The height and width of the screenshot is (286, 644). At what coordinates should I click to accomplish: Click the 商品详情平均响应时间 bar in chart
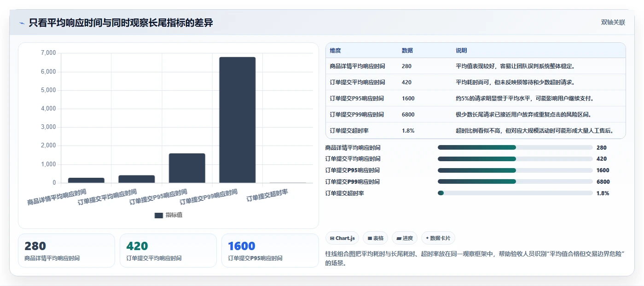tap(86, 181)
